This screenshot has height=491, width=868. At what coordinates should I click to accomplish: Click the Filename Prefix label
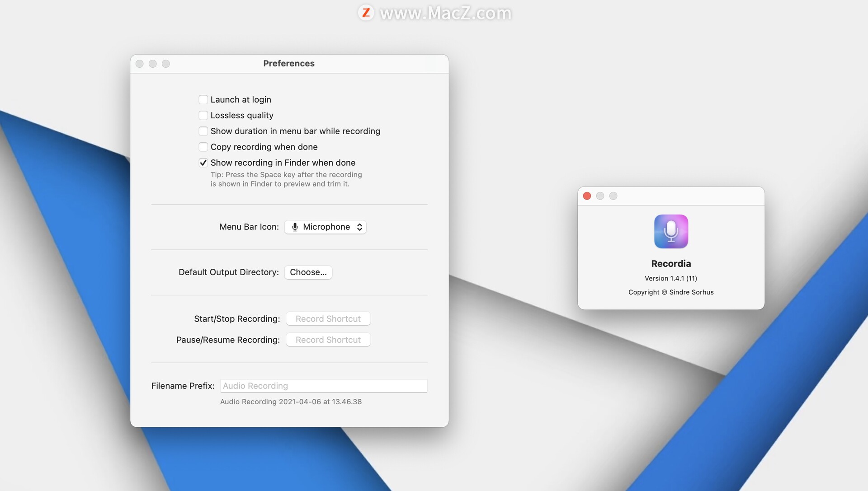(183, 386)
